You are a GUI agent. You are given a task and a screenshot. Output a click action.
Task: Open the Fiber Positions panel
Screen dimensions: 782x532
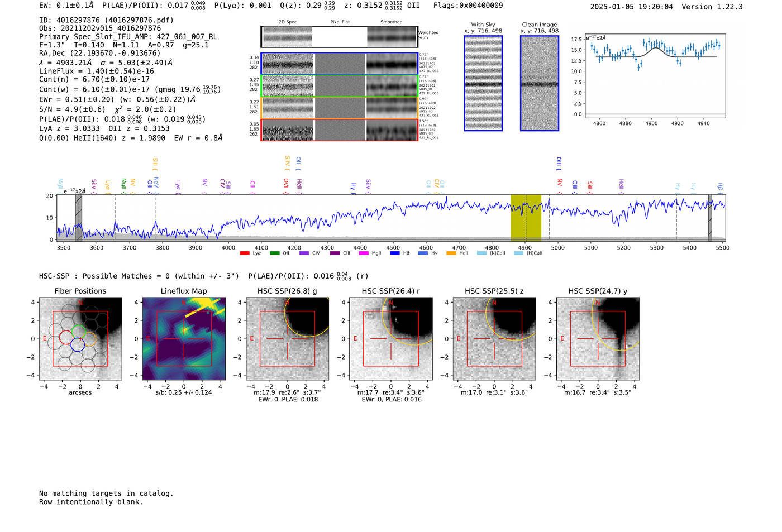80,339
